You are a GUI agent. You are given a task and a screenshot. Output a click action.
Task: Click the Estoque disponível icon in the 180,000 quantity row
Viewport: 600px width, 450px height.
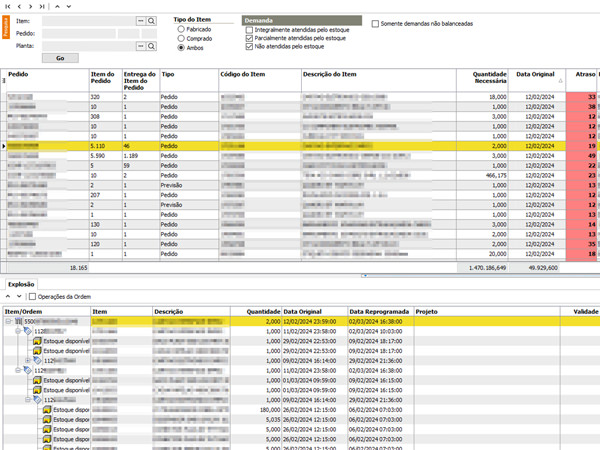pos(47,410)
